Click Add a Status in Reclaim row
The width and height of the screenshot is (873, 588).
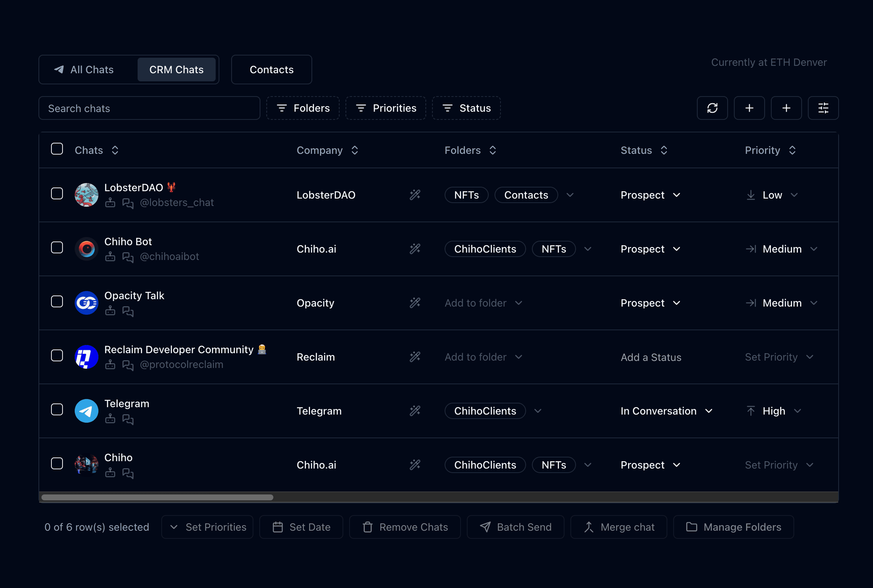(651, 357)
